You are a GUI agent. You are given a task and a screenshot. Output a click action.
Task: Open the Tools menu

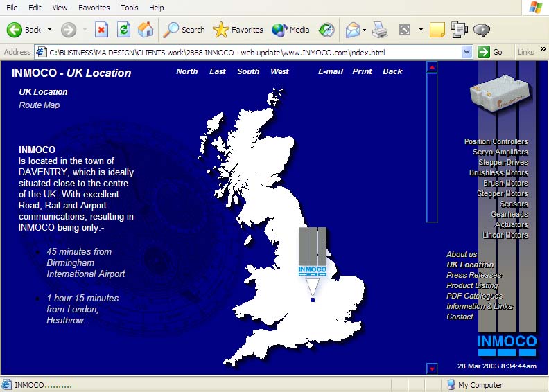(x=130, y=8)
